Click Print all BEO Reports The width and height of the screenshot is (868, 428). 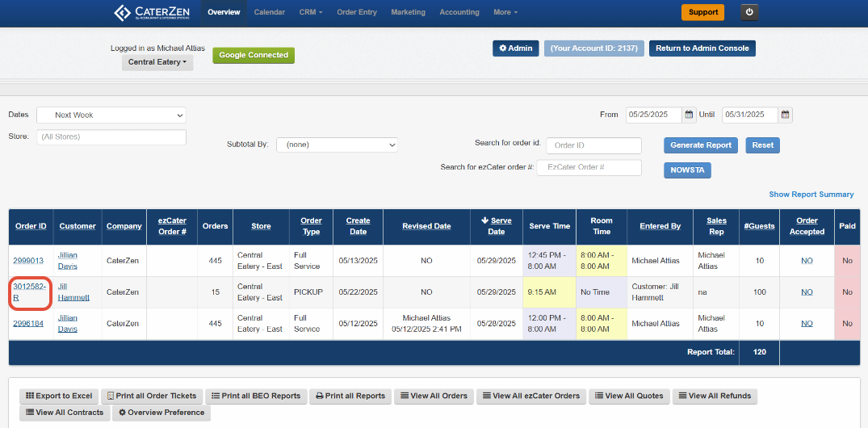pyautogui.click(x=256, y=396)
